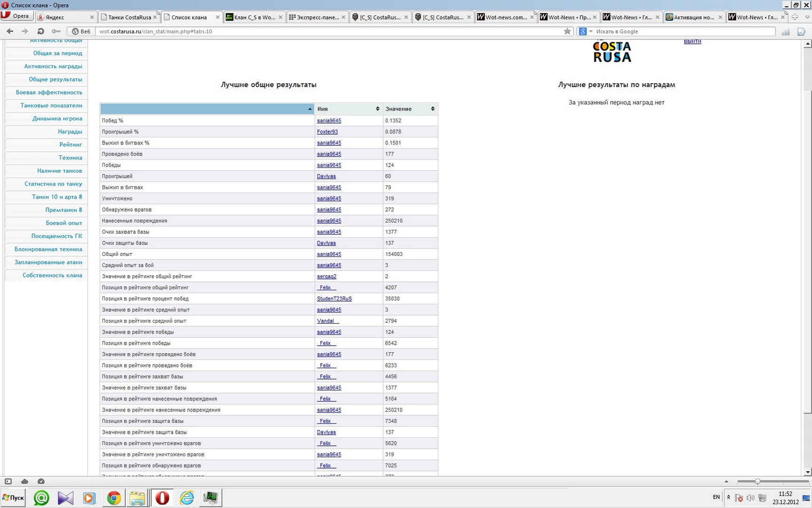Open Foxter93 player link
This screenshot has width=812, height=508.
327,132
